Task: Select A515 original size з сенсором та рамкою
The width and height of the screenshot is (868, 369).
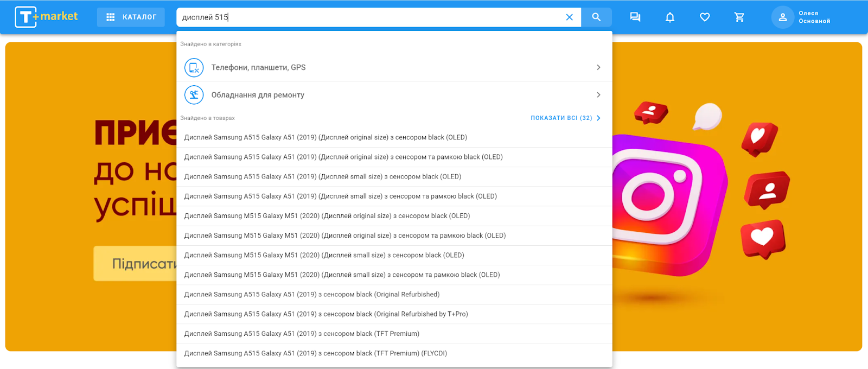Action: click(394, 157)
